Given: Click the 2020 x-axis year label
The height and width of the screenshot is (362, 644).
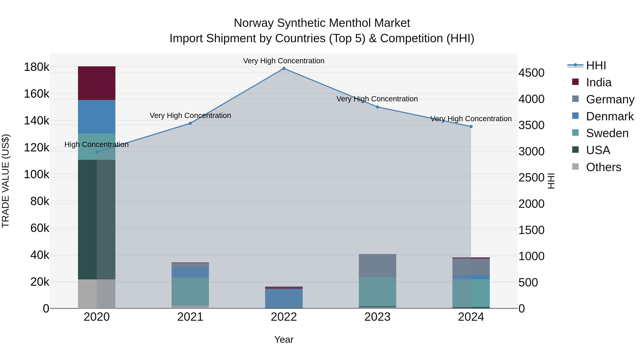Looking at the screenshot, I should (97, 317).
